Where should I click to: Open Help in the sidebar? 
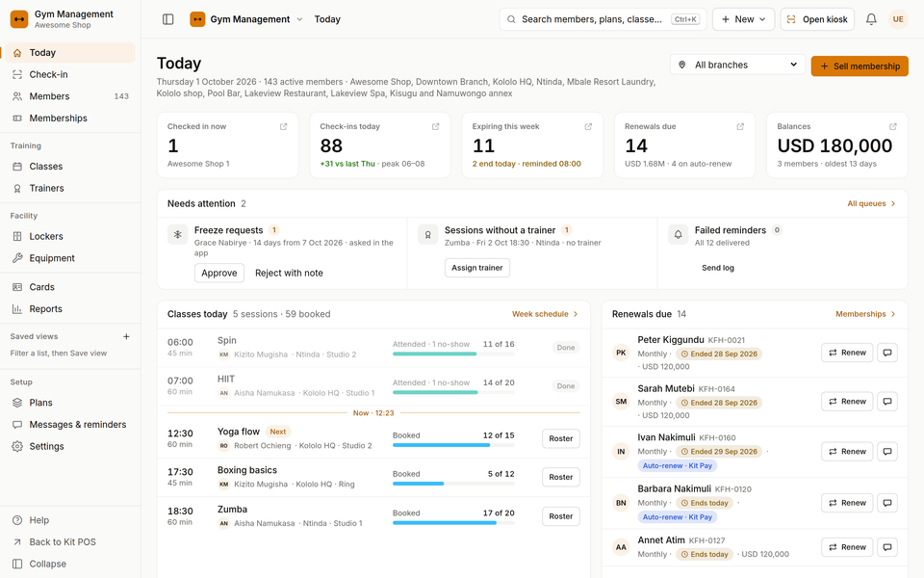(x=70, y=520)
